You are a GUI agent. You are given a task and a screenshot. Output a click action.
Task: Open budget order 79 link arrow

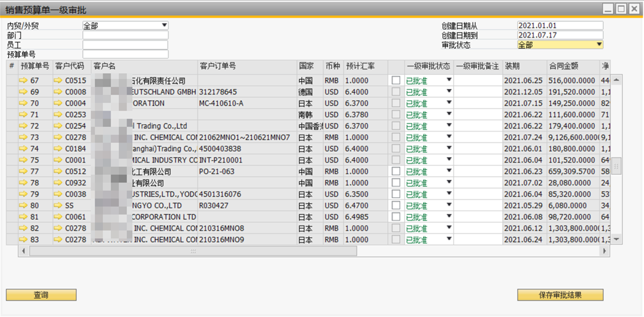coord(24,194)
